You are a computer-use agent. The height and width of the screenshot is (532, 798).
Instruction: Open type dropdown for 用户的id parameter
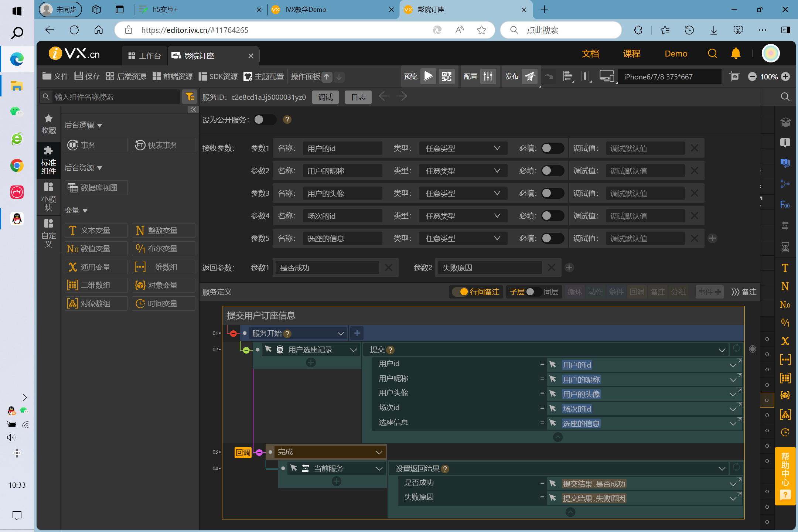tap(463, 148)
